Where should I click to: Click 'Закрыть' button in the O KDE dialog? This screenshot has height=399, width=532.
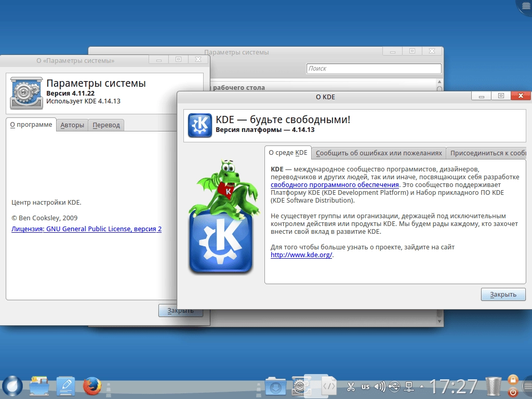(503, 295)
